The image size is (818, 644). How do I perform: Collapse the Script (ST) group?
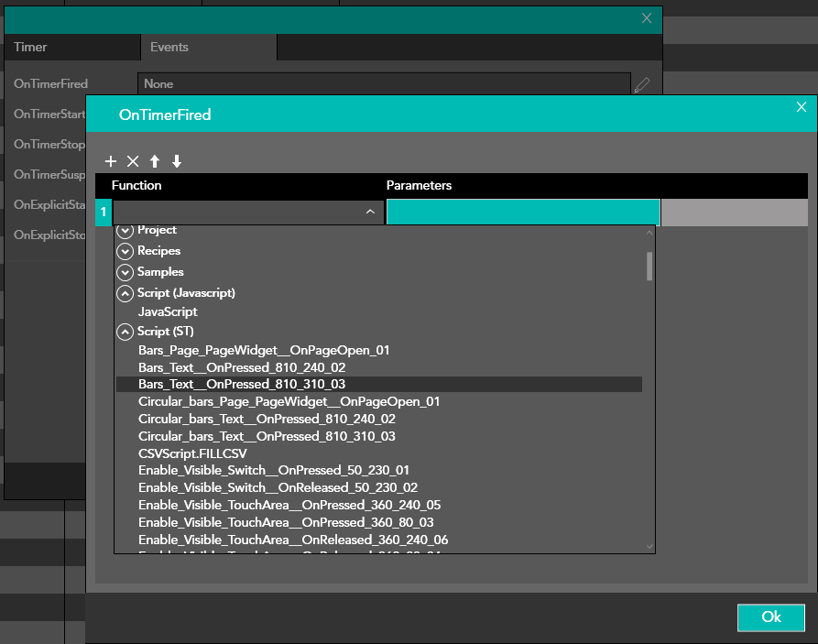pyautogui.click(x=125, y=332)
